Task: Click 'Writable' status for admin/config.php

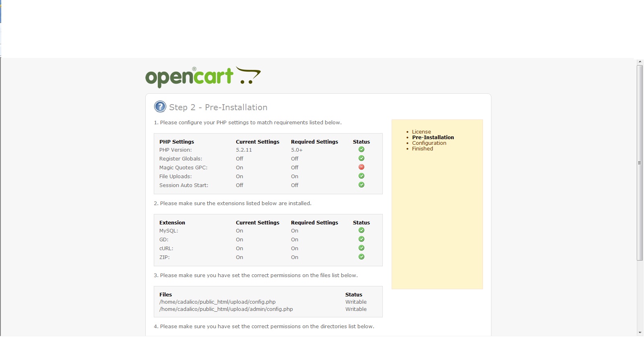Action: 356,309
